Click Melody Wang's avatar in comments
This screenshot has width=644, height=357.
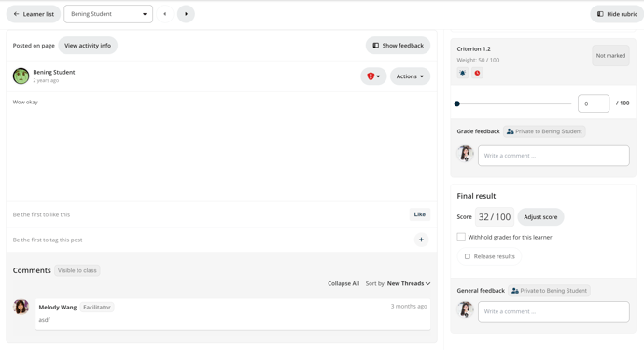pos(21,307)
